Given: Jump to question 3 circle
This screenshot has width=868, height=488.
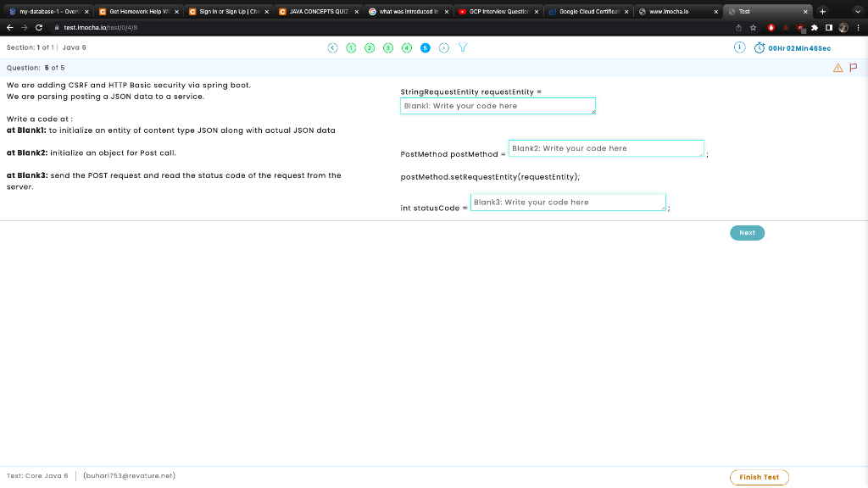Looking at the screenshot, I should 388,48.
